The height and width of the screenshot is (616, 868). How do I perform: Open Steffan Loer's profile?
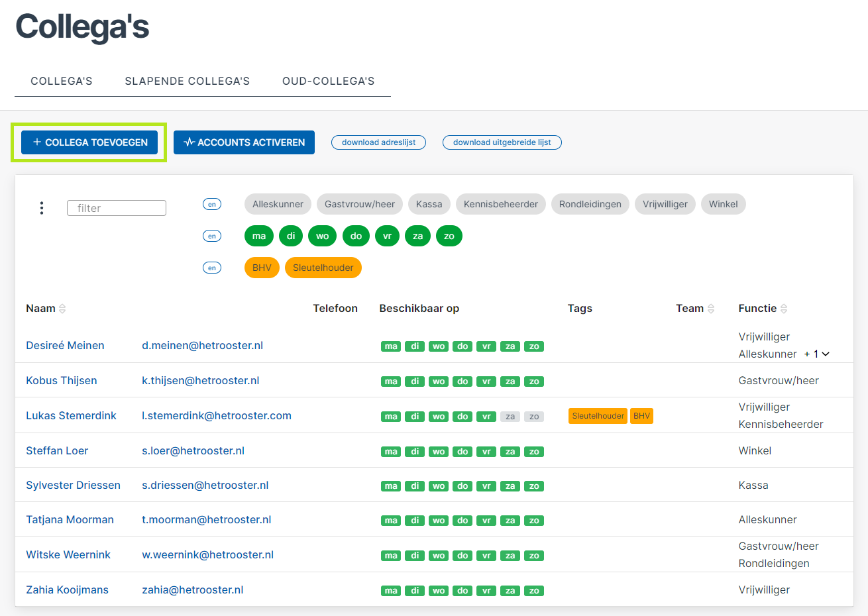pyautogui.click(x=57, y=450)
